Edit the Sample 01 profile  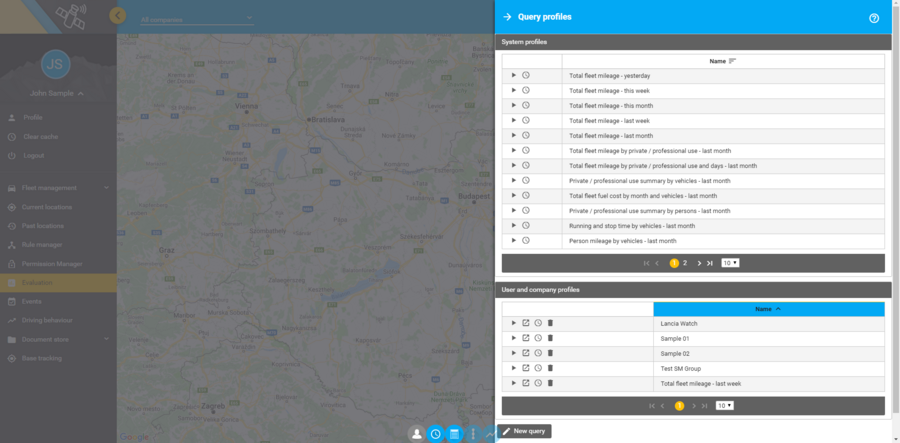[x=526, y=338]
